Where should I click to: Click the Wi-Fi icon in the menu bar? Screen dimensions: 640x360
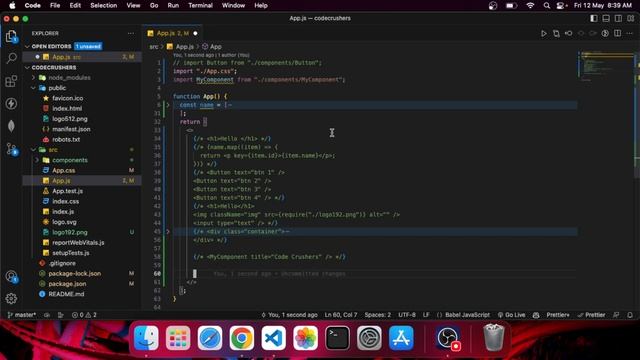pyautogui.click(x=530, y=5)
